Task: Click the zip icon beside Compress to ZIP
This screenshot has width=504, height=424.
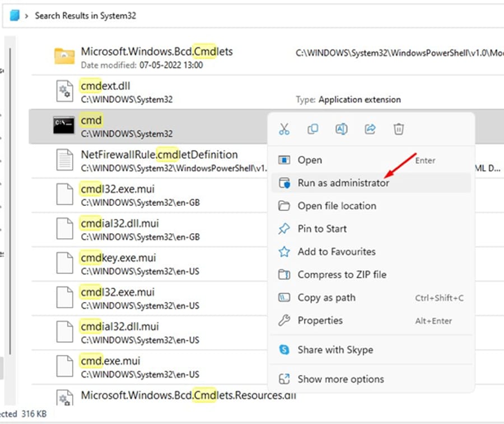Action: click(x=284, y=275)
